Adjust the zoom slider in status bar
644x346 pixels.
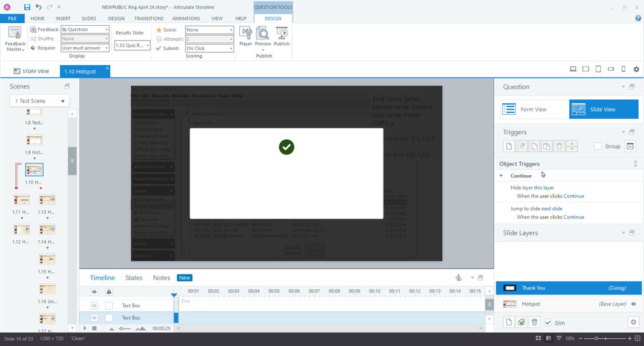[x=597, y=338]
